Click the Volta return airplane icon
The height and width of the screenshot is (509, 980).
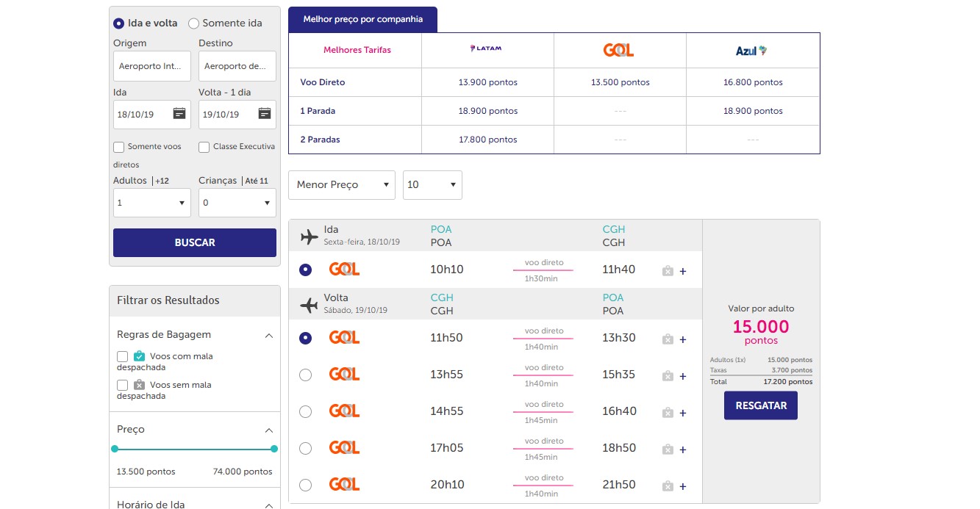click(310, 304)
